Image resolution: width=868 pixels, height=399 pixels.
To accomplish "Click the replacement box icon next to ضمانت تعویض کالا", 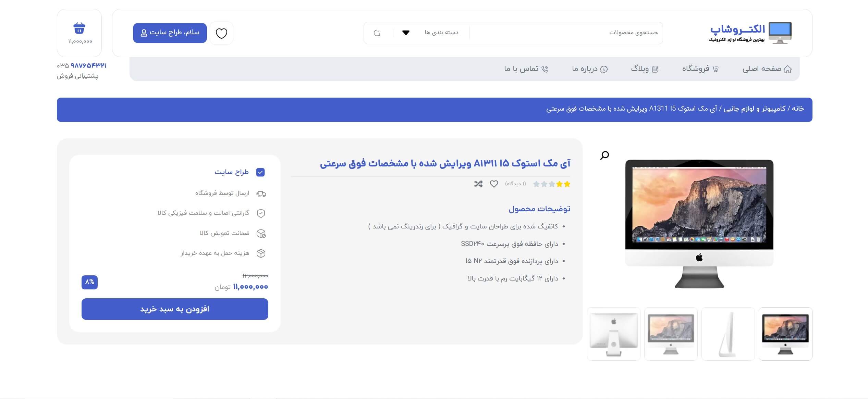I will [261, 234].
